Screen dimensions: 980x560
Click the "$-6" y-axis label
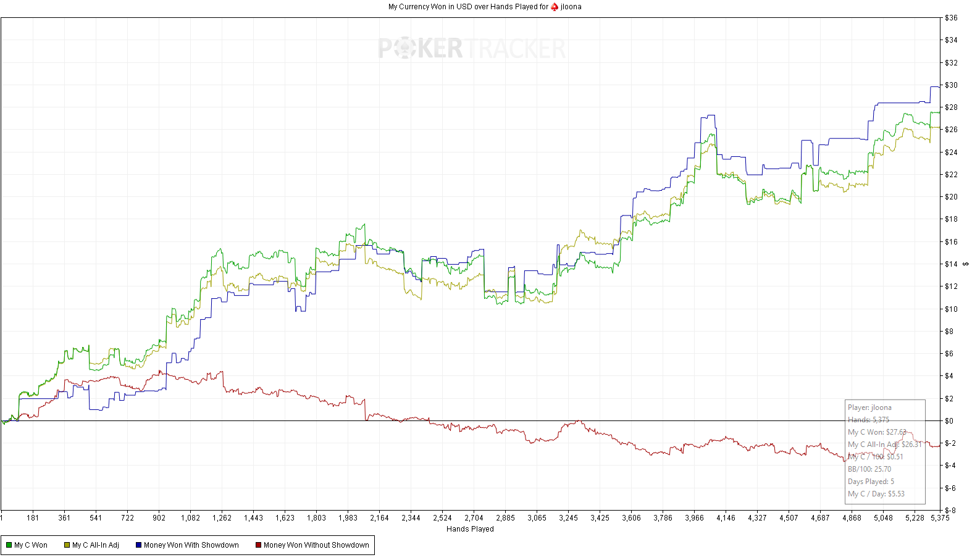(x=950, y=488)
